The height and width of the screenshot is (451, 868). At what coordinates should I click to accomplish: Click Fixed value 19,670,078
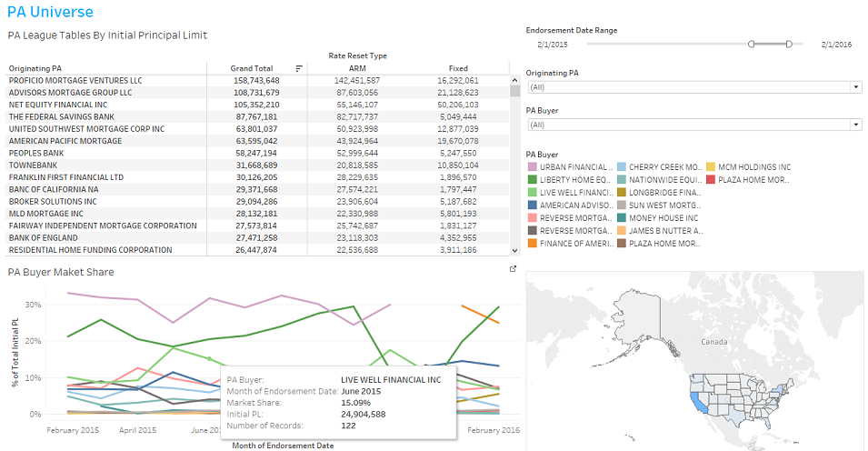[x=458, y=141]
